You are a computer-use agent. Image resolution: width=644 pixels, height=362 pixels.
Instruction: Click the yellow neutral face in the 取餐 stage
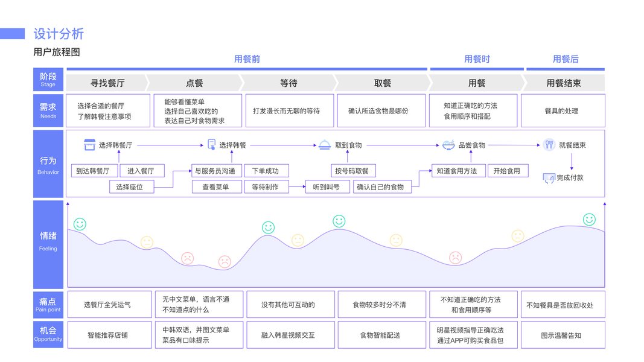pyautogui.click(x=396, y=240)
